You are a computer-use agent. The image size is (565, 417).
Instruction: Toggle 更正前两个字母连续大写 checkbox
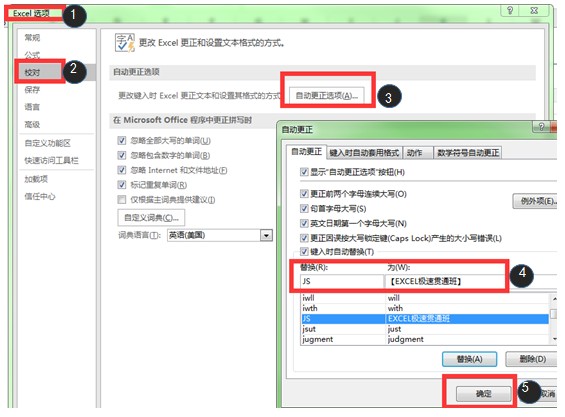[x=304, y=194]
